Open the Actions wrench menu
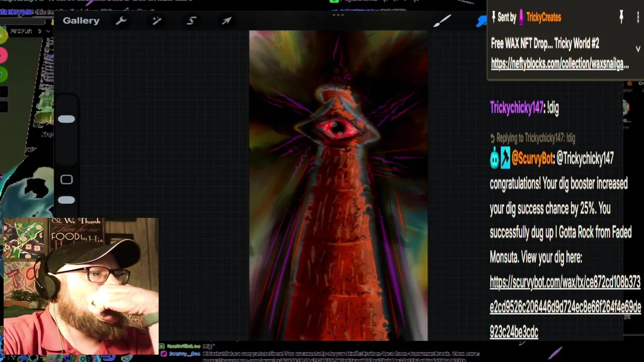This screenshot has height=362, width=644. tap(121, 21)
